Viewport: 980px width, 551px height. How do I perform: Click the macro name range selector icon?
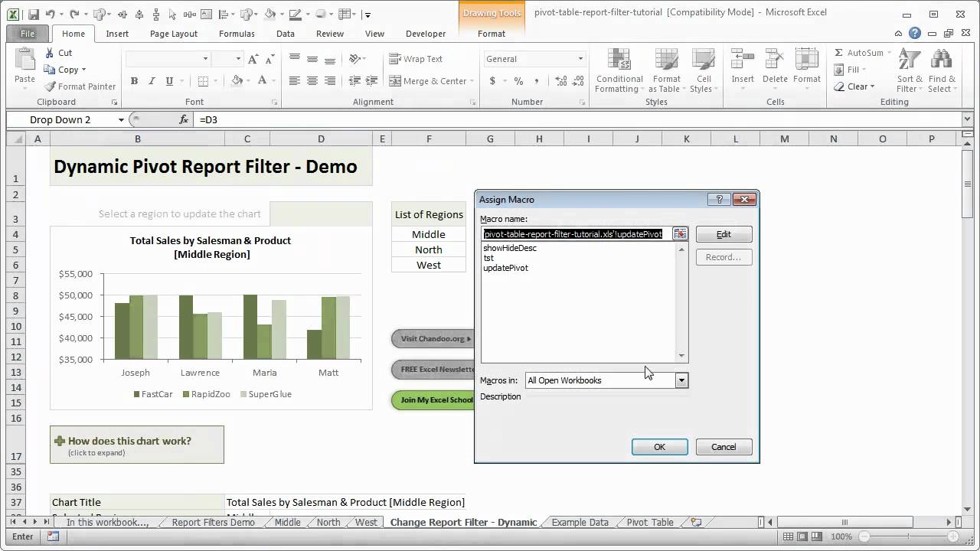[x=680, y=233]
